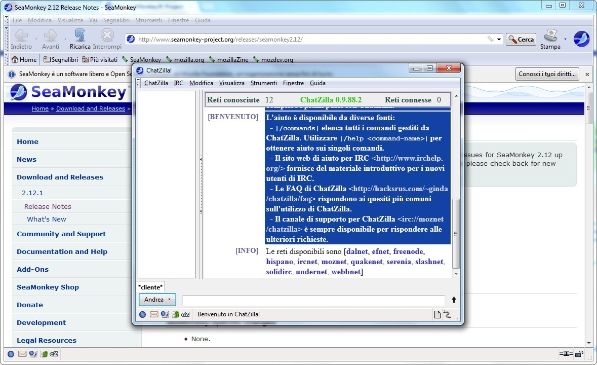Open Download and Releases in page sidebar
Screen dimensions: 597x365
click(60, 177)
